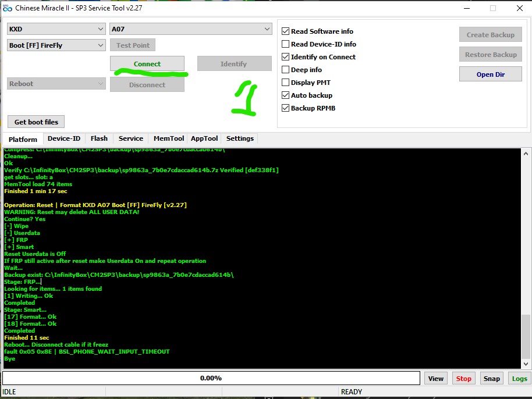Click the 'Stage: Smart...' log line
Viewport: 532px width, 399px height.
(26, 309)
